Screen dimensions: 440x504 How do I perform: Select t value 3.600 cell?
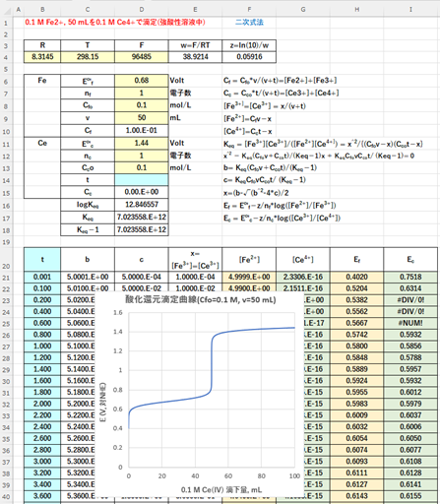pos(42,496)
